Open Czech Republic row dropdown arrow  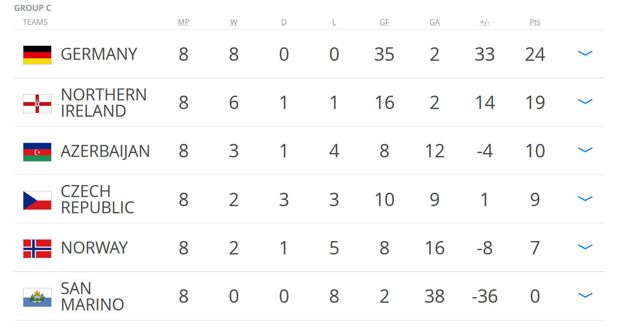(585, 198)
